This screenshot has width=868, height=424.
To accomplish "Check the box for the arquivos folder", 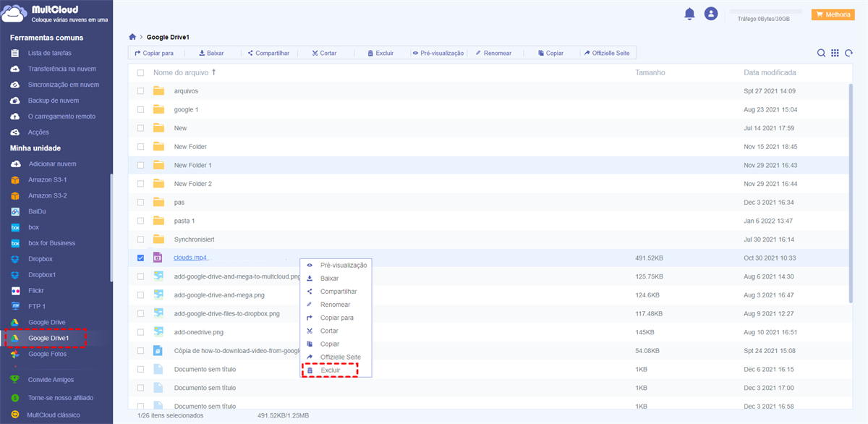I will (x=140, y=91).
